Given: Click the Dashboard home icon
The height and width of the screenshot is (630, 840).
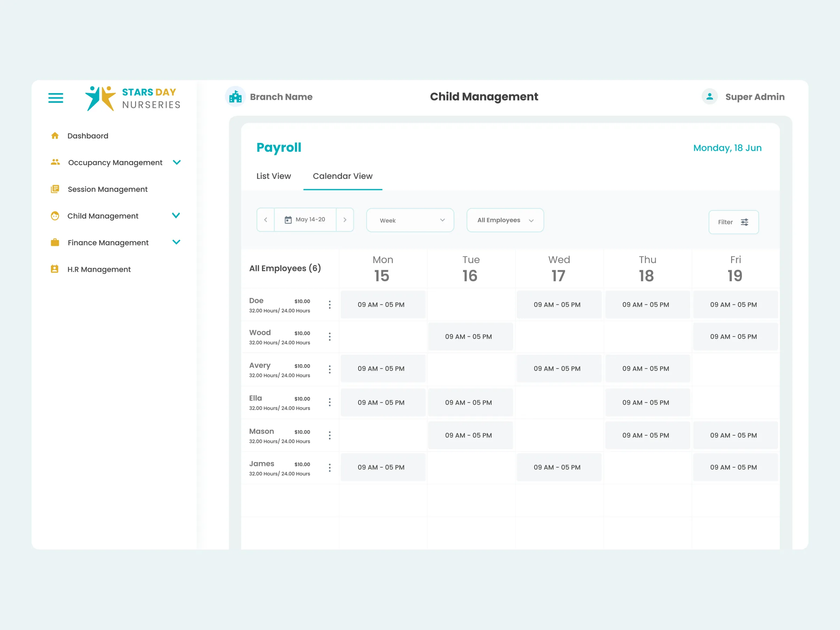Looking at the screenshot, I should (x=55, y=136).
